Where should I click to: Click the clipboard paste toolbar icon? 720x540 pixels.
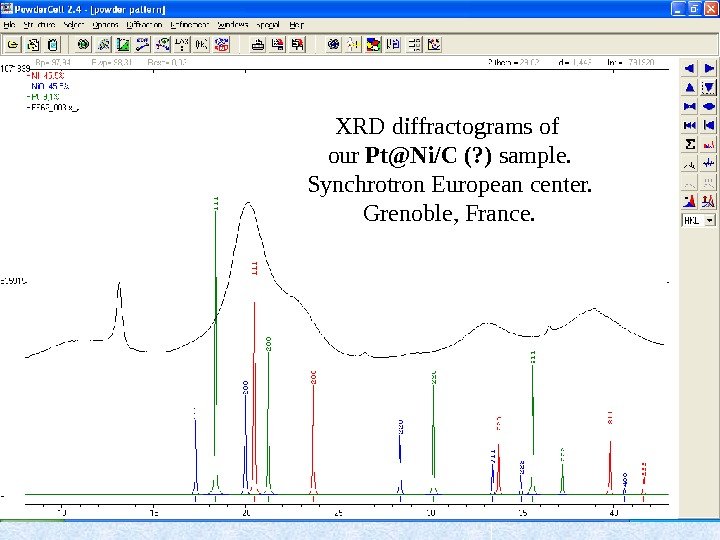[53, 45]
